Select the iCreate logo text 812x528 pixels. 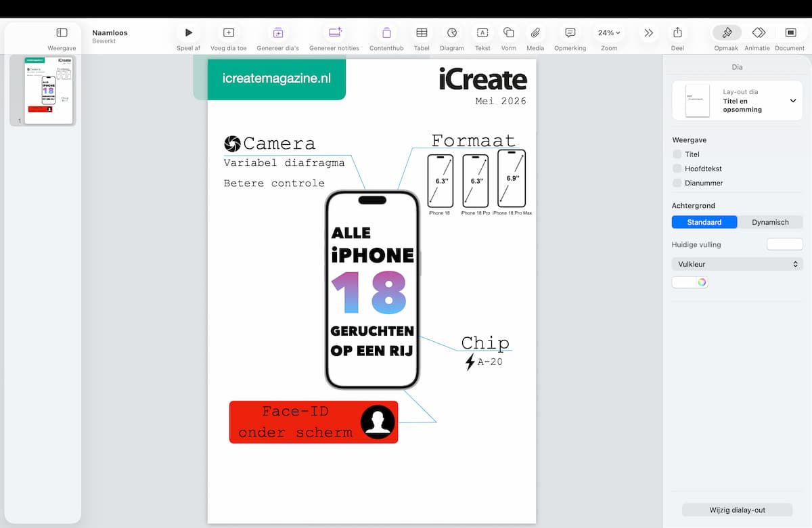coord(482,79)
